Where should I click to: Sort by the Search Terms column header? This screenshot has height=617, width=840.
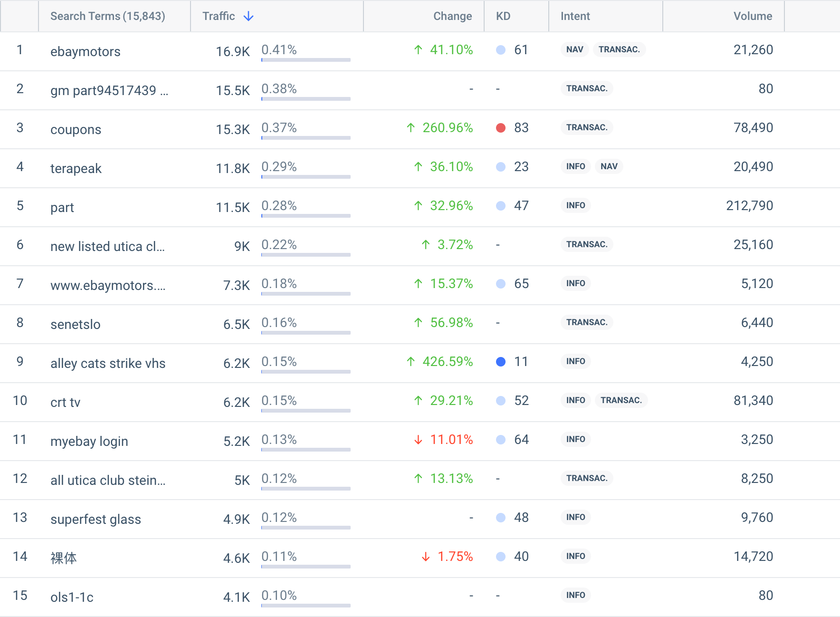pos(107,16)
